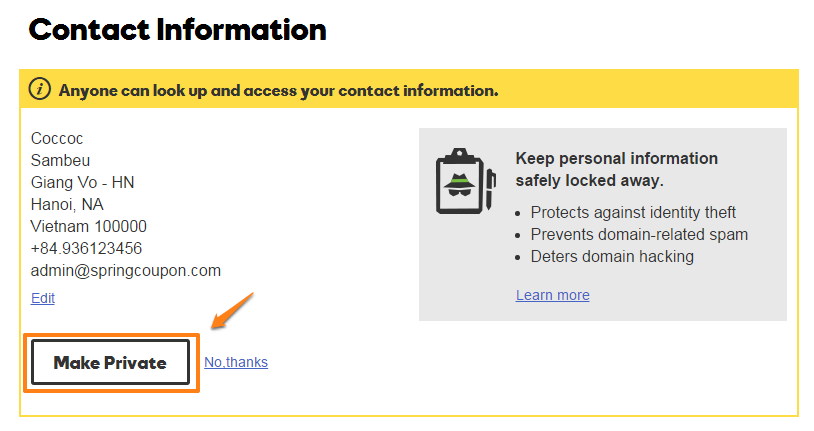Image resolution: width=814 pixels, height=431 pixels.
Task: Select the Coccoc name line
Action: [x=57, y=139]
